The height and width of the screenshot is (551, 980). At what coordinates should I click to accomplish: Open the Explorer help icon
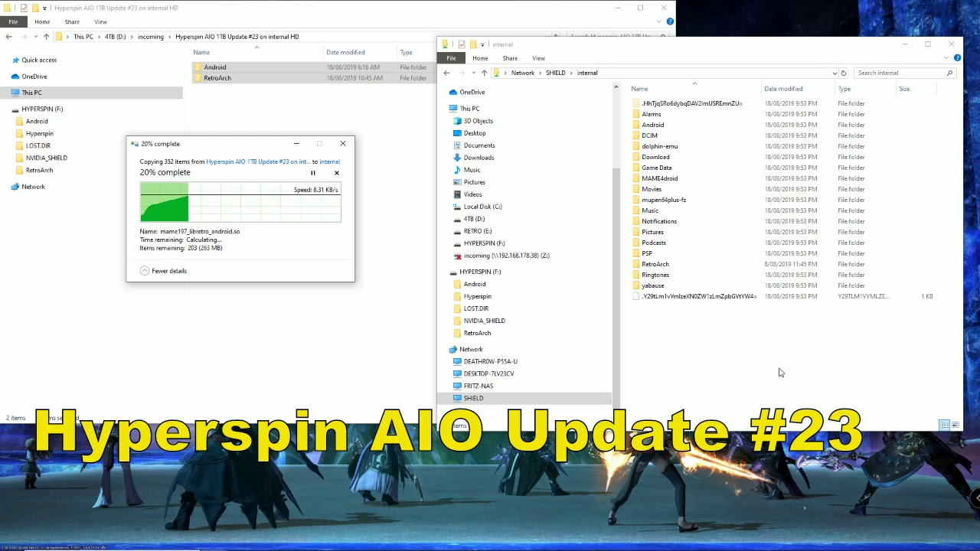pyautogui.click(x=957, y=58)
